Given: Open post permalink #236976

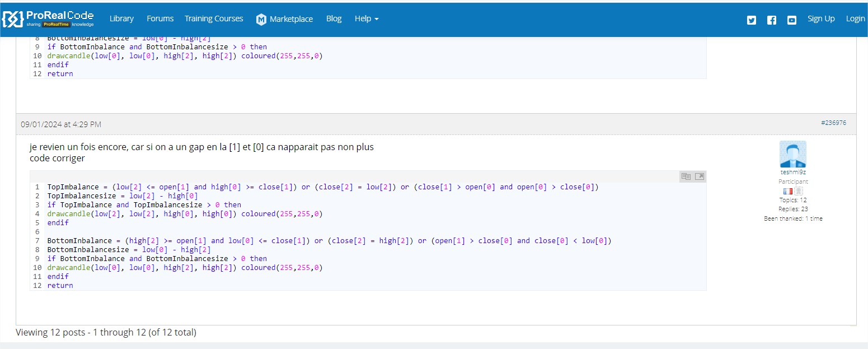Looking at the screenshot, I should pos(833,123).
